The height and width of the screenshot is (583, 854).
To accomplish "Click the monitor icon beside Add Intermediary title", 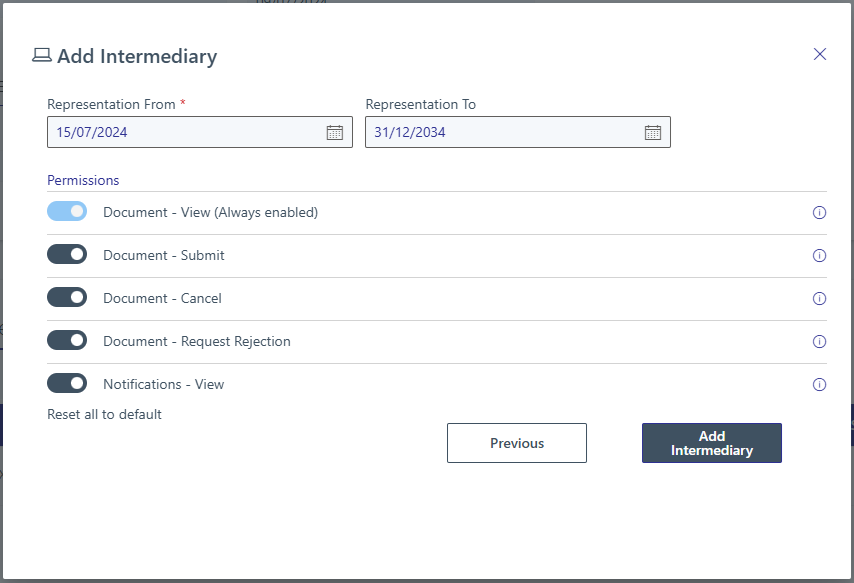I will pyautogui.click(x=40, y=56).
